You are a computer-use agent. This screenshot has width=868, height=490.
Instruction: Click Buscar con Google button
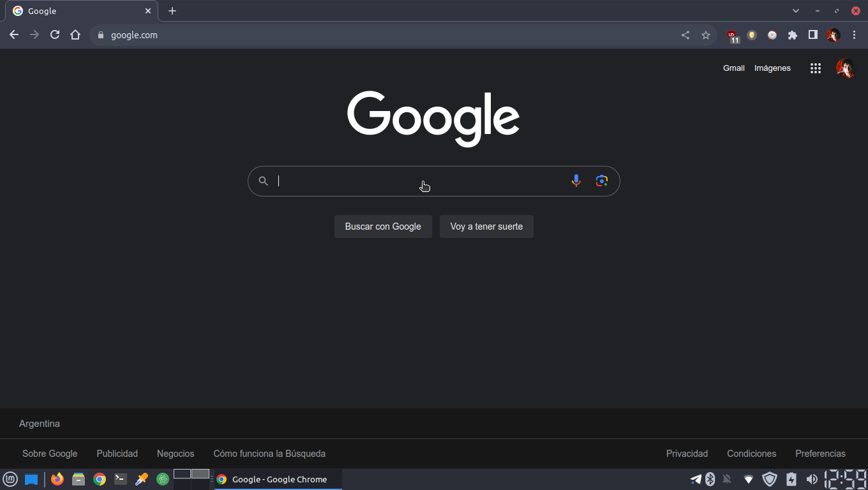(x=383, y=226)
